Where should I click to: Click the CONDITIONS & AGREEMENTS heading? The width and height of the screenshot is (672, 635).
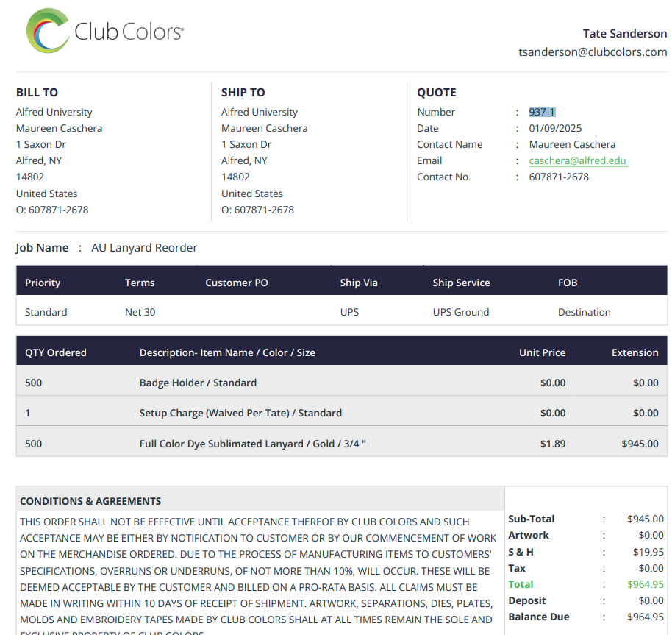(x=90, y=501)
